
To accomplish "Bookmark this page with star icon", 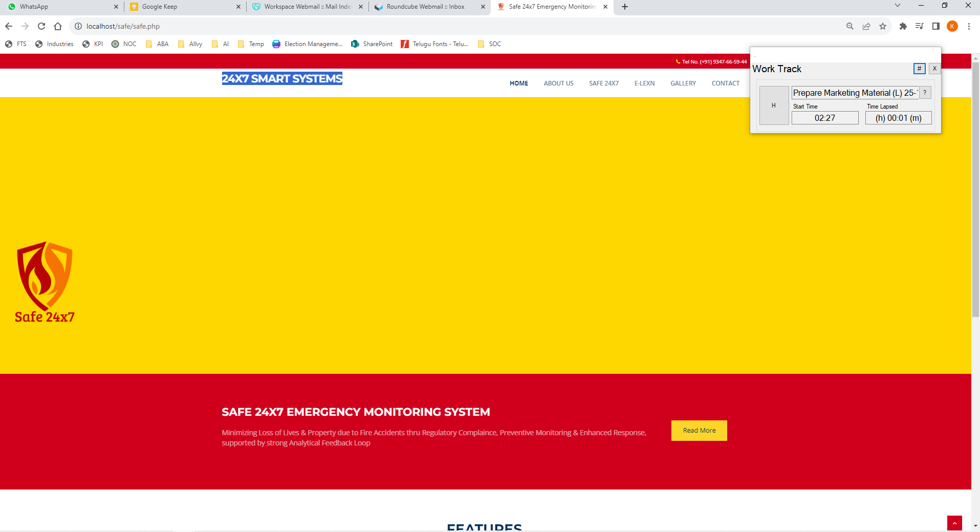I will coord(883,26).
